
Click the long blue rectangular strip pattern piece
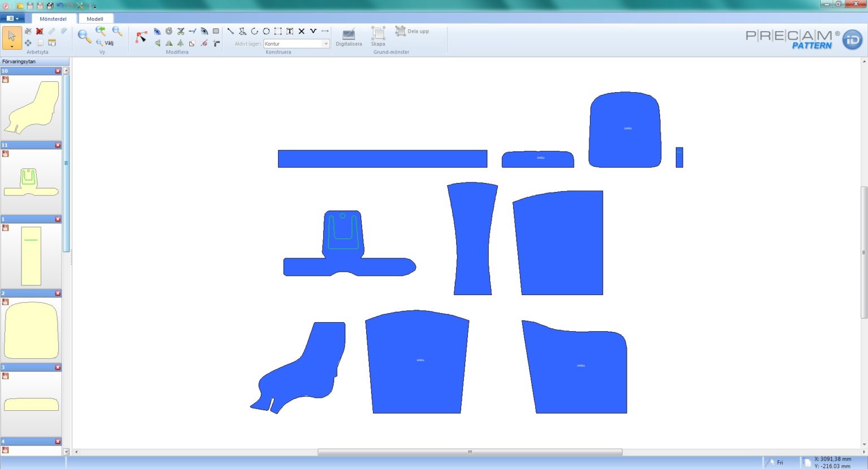point(383,159)
